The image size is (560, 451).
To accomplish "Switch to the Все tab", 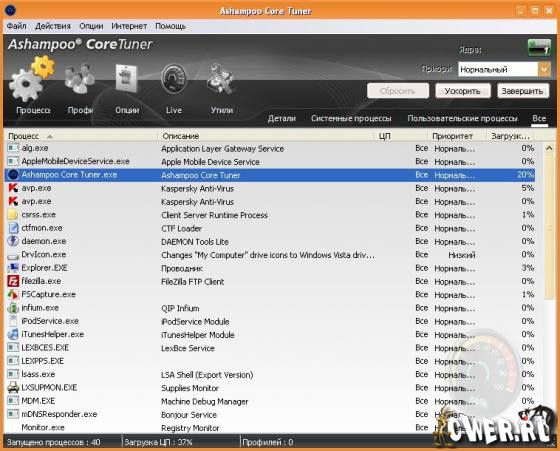I will click(539, 118).
